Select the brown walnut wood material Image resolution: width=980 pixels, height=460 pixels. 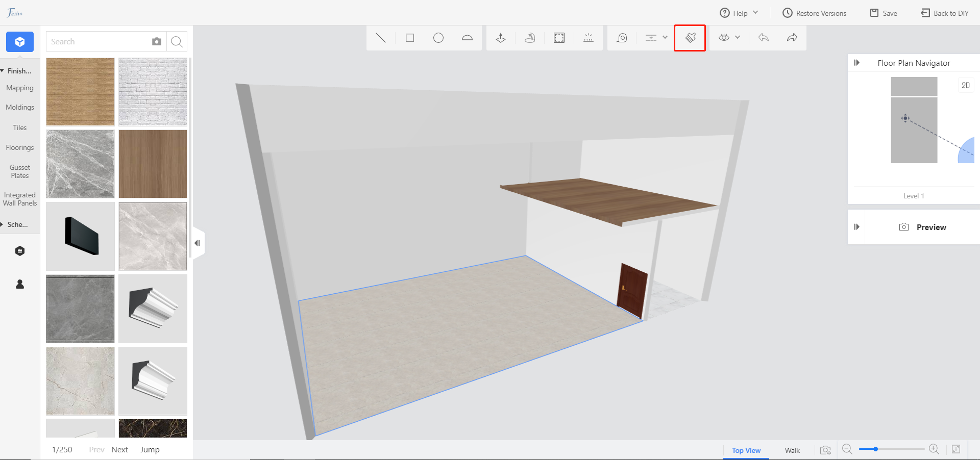[x=153, y=164]
